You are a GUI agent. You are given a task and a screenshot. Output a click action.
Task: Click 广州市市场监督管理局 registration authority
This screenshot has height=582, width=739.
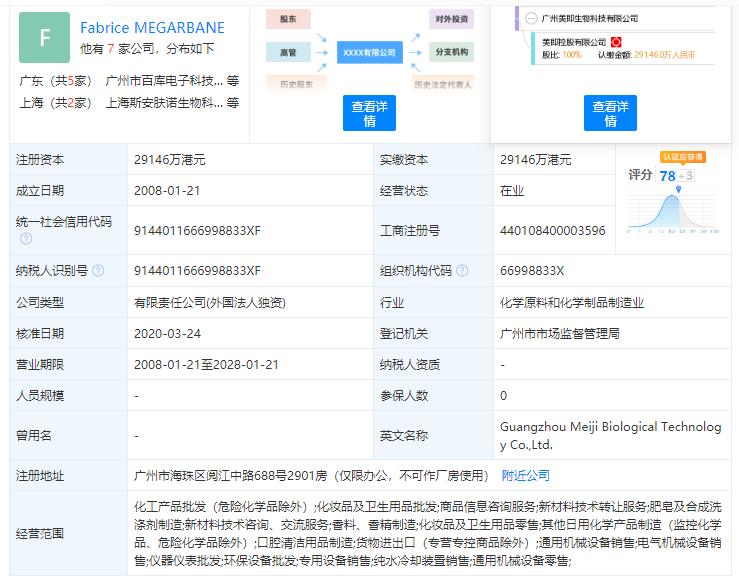pos(559,334)
